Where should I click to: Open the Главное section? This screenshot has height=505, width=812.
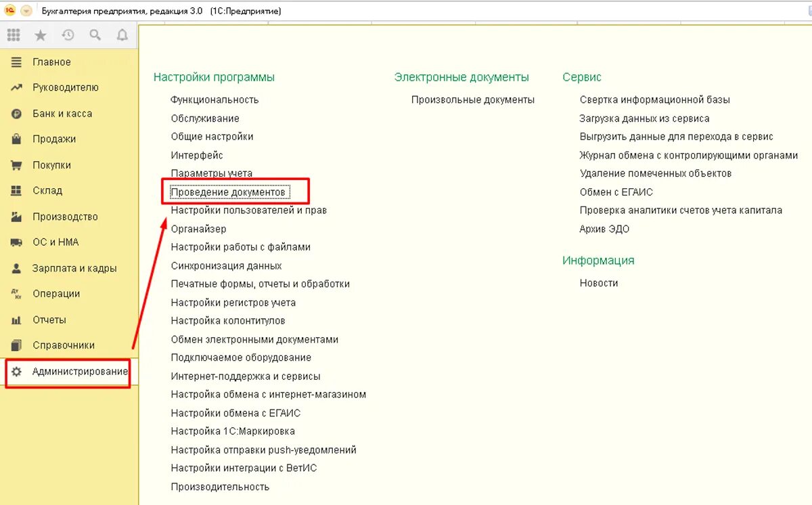click(51, 62)
